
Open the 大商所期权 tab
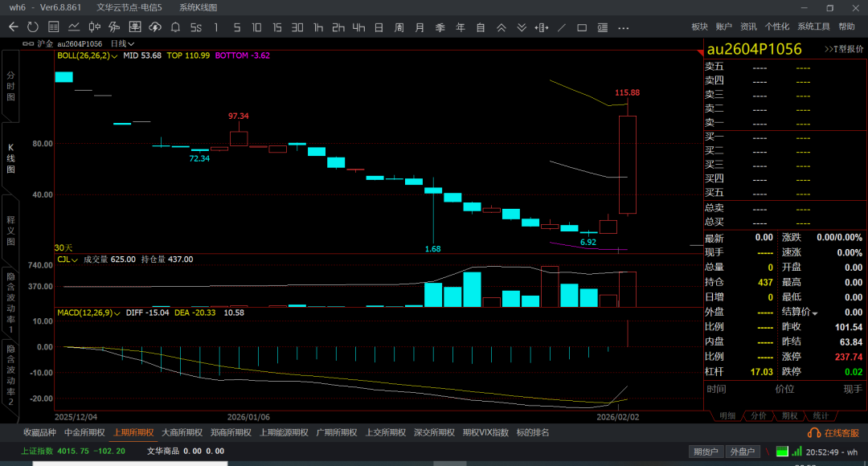click(182, 432)
